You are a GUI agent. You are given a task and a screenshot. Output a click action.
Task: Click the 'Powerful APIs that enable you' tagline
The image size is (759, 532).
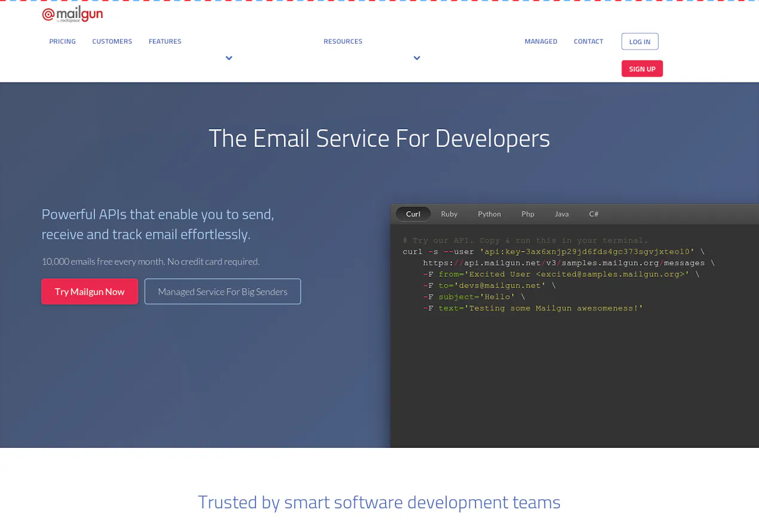coord(158,224)
